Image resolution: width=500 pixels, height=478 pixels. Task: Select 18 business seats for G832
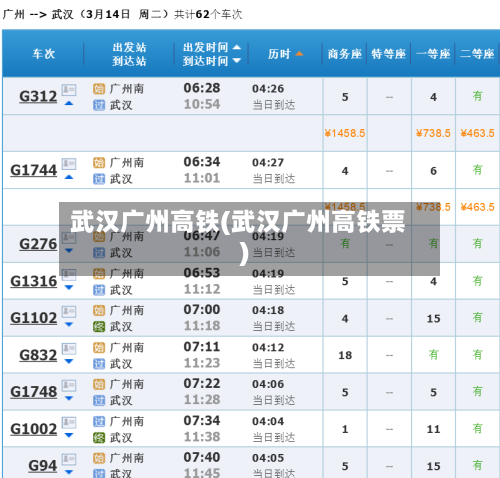[345, 355]
